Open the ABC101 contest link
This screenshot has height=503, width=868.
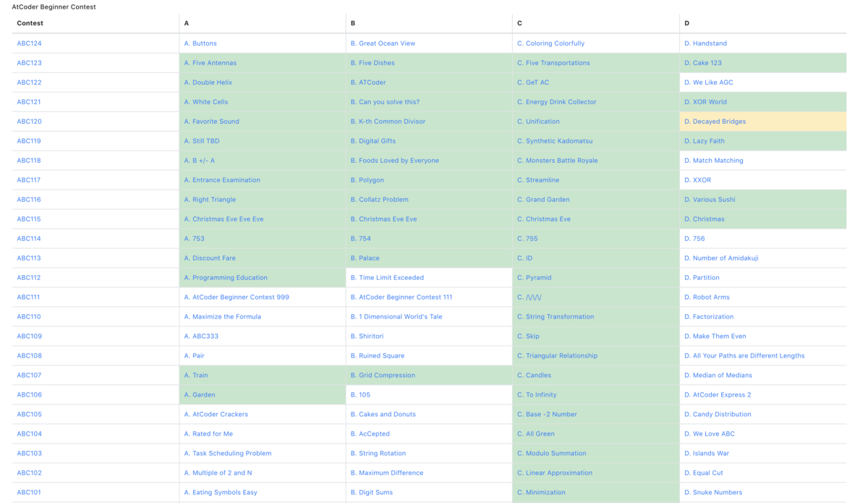(28, 493)
